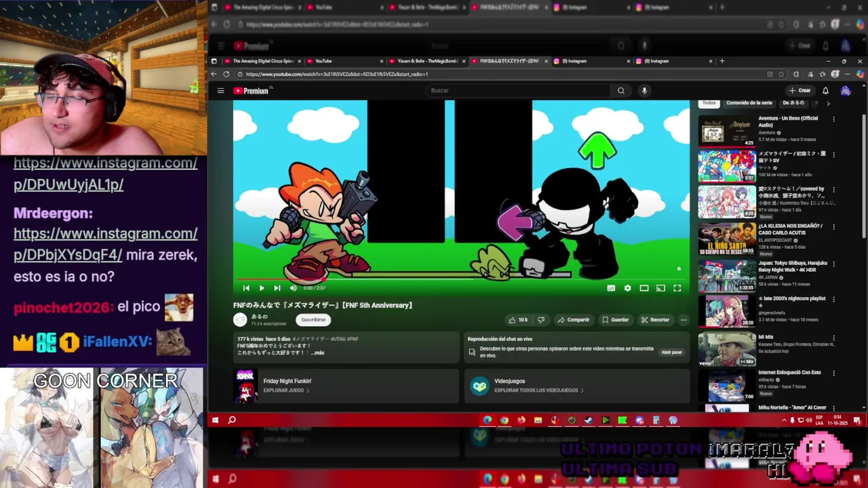Open Aventura - Un Beso video thumbnail
Image resolution: width=868 pixels, height=488 pixels.
[726, 131]
